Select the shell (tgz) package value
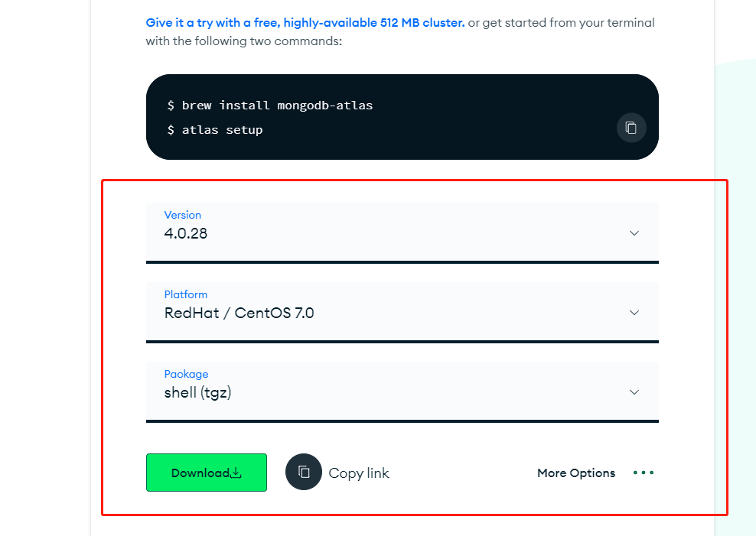The width and height of the screenshot is (756, 536). pyautogui.click(x=197, y=393)
